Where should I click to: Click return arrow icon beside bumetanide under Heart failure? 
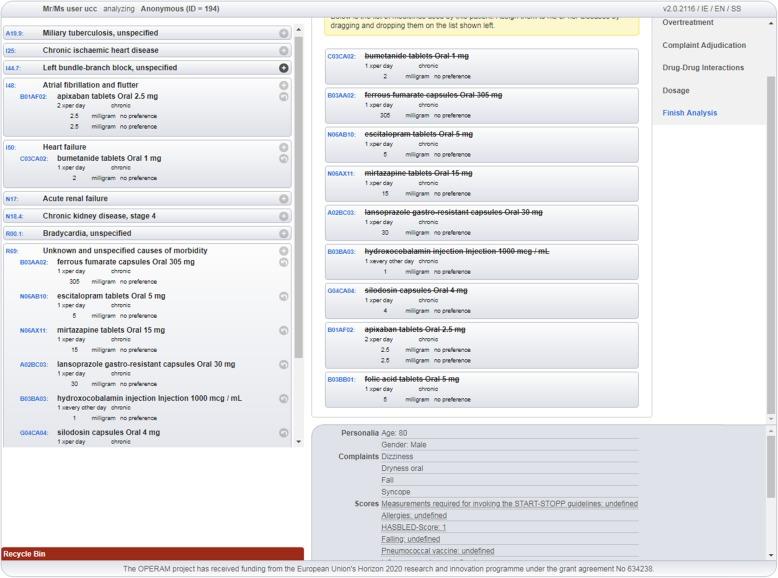click(x=283, y=158)
